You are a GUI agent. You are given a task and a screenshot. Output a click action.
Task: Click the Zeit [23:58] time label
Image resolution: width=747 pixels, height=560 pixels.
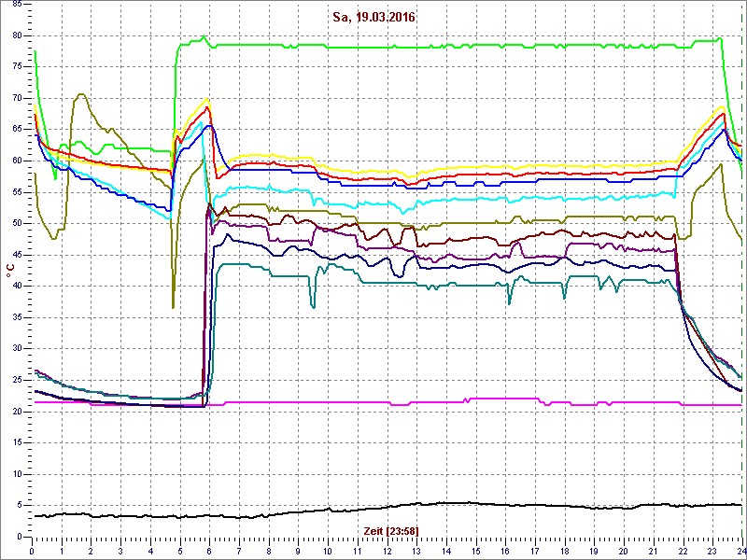click(391, 530)
